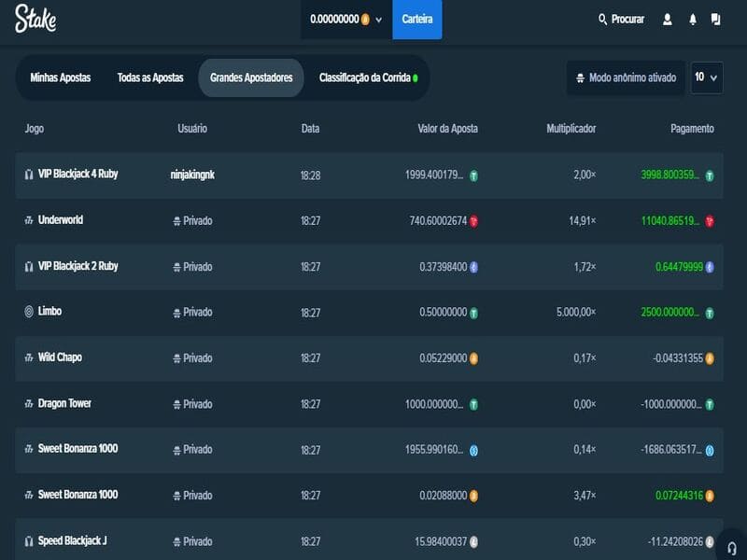The image size is (747, 560).
Task: Select Grandes Apostadores tab
Action: (x=251, y=77)
